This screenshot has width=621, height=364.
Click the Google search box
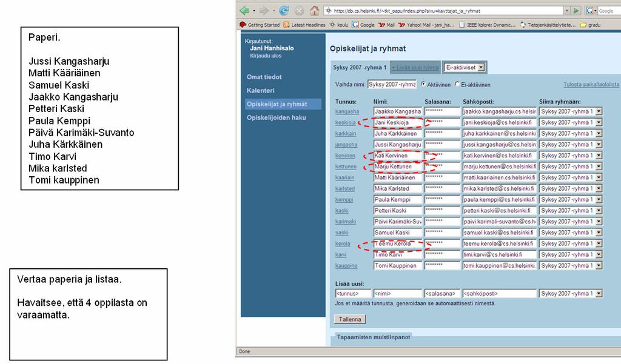tap(609, 11)
